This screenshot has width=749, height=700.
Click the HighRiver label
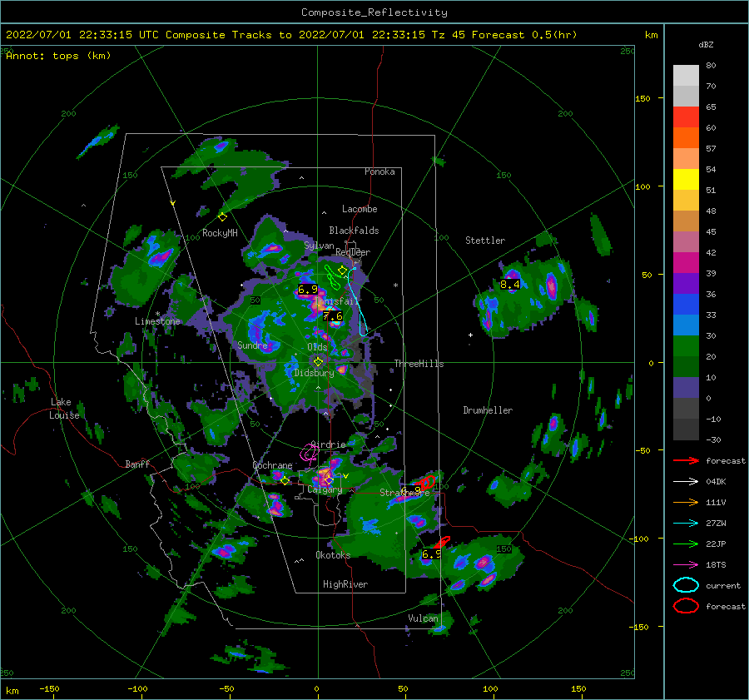click(345, 584)
